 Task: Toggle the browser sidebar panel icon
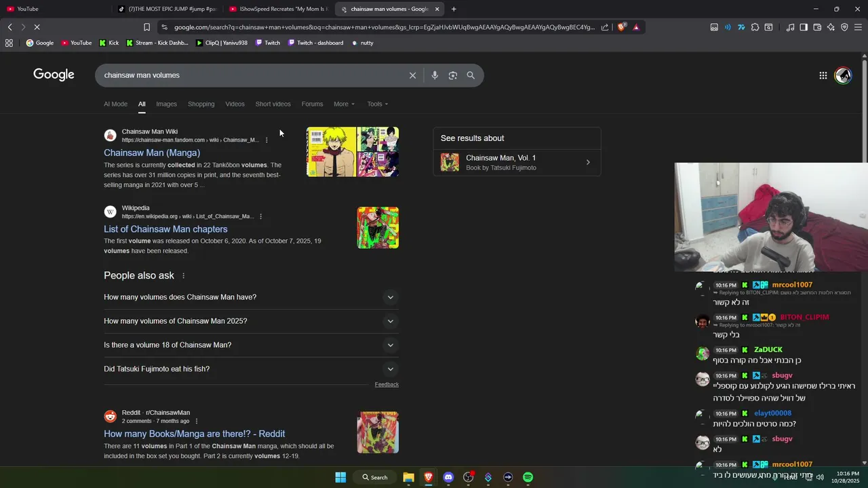tap(804, 27)
